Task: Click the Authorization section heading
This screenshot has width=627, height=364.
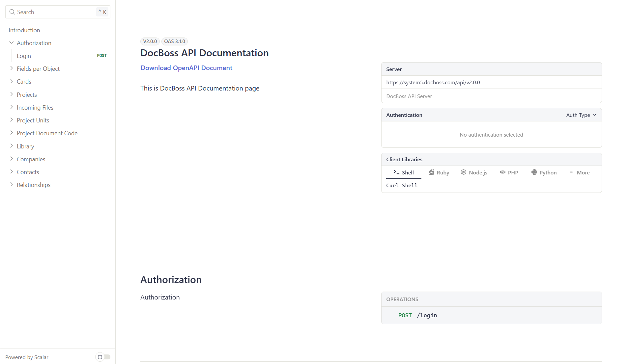Action: point(171,279)
